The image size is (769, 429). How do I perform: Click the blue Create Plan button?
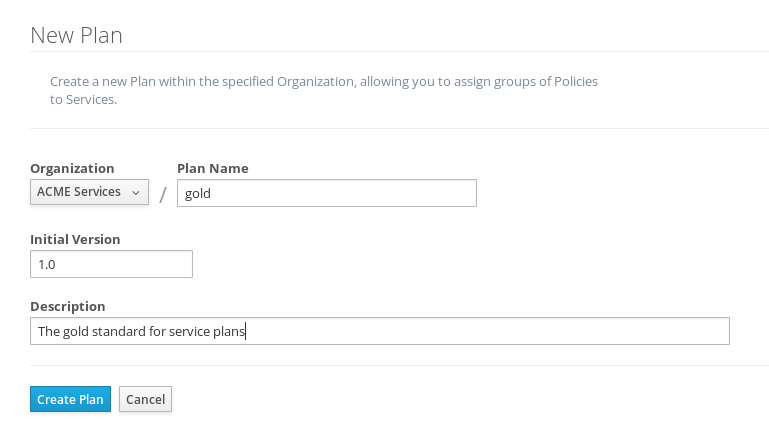(70, 399)
